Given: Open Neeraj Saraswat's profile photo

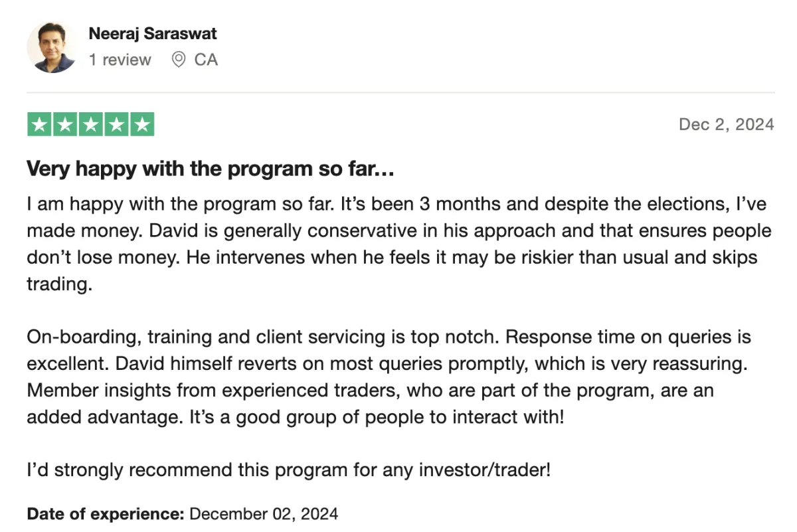Looking at the screenshot, I should click(x=51, y=47).
